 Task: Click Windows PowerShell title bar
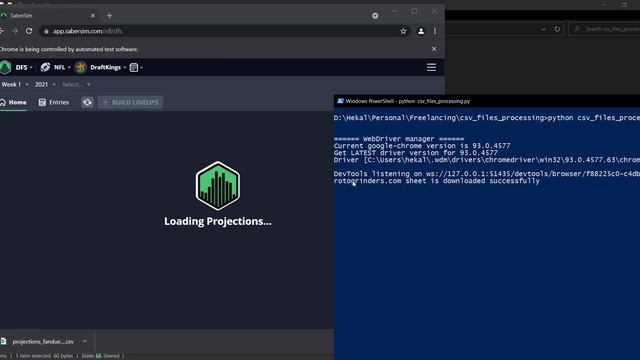(487, 101)
